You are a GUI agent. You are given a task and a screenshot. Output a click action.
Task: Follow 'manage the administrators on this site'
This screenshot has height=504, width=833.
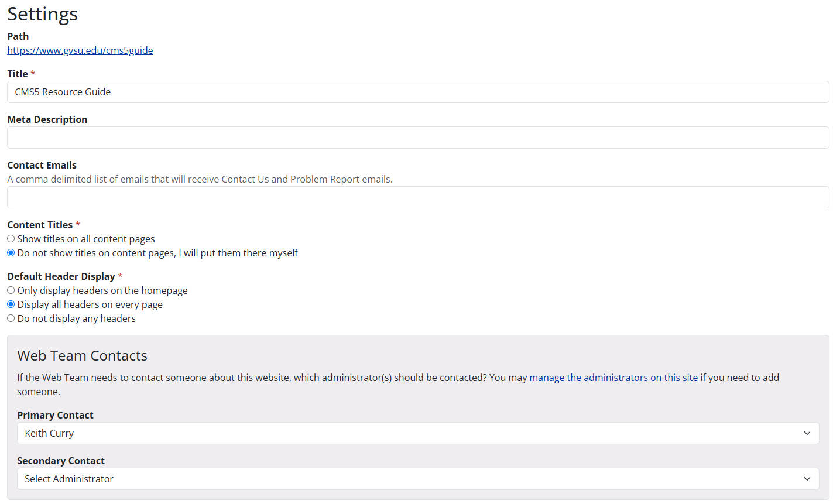tap(613, 378)
